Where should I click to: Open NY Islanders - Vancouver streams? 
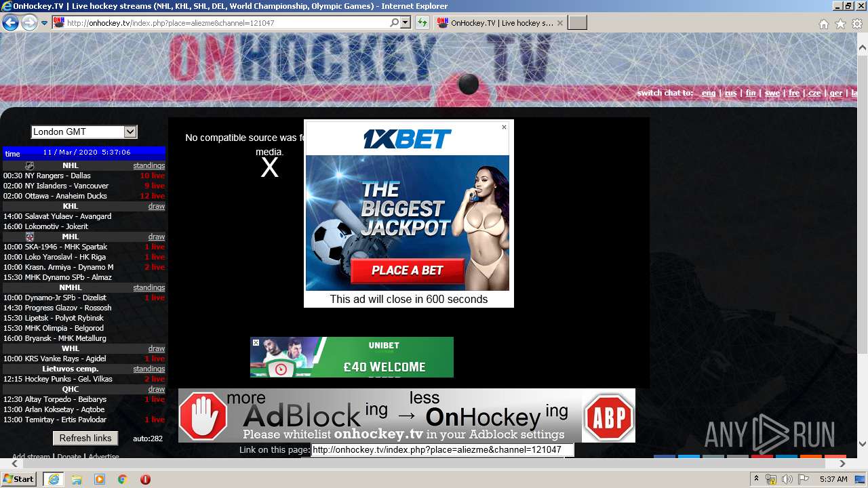tap(66, 186)
